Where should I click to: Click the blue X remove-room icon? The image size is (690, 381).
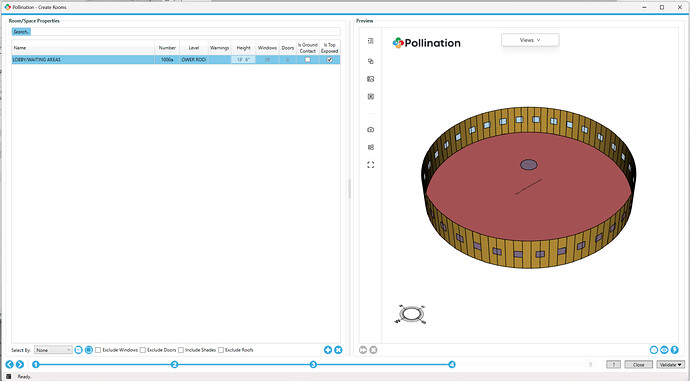[338, 350]
